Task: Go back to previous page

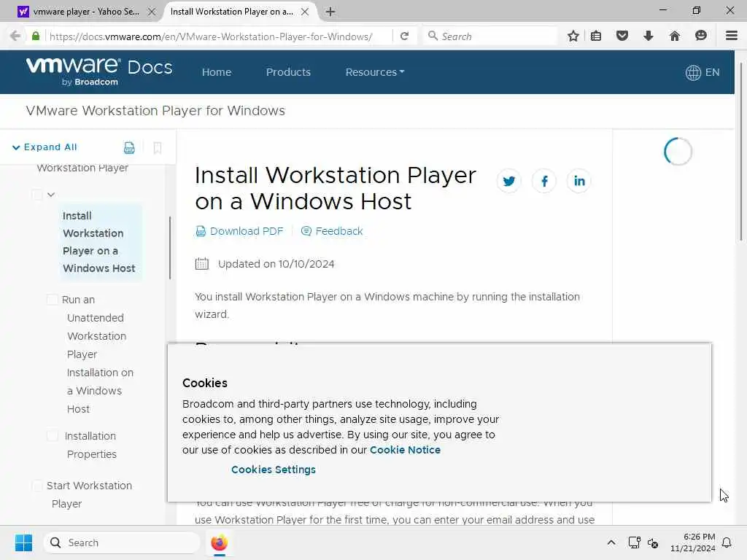Action: (15, 36)
